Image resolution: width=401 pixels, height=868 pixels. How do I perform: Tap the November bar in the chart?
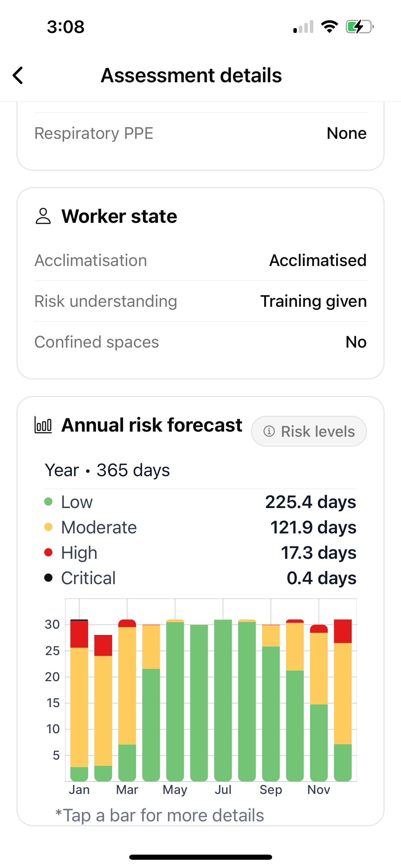click(319, 703)
